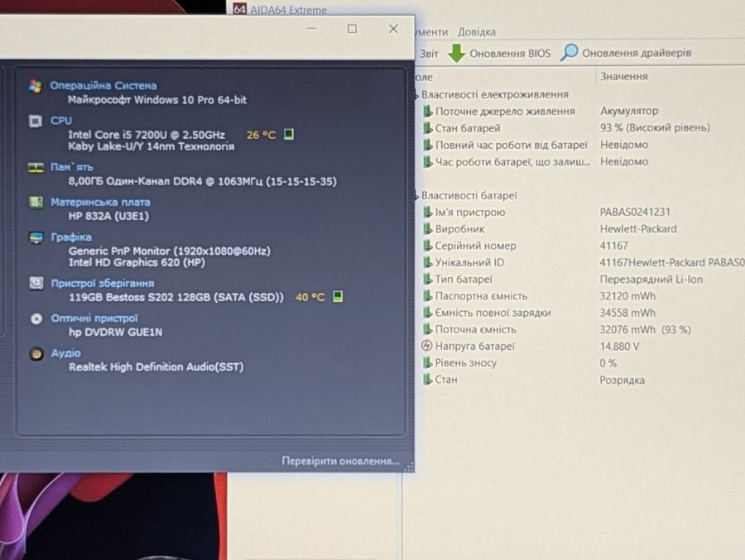Screen dimensions: 745x560
Task: Select the value PABAS0241231
Action: [x=635, y=212]
